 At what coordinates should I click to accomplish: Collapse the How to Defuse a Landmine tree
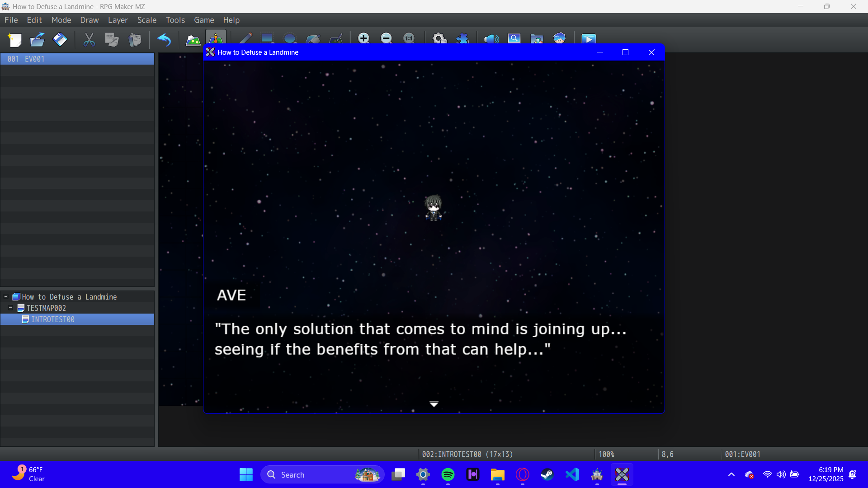[x=6, y=297]
